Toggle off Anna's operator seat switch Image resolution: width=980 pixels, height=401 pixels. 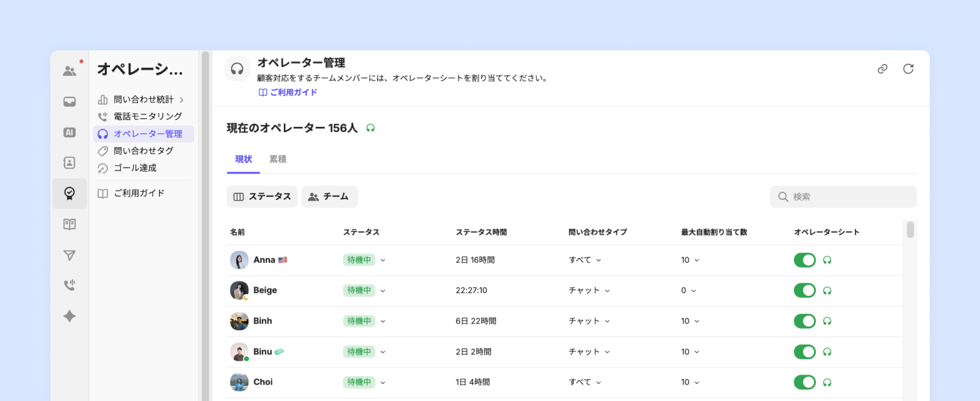click(805, 260)
